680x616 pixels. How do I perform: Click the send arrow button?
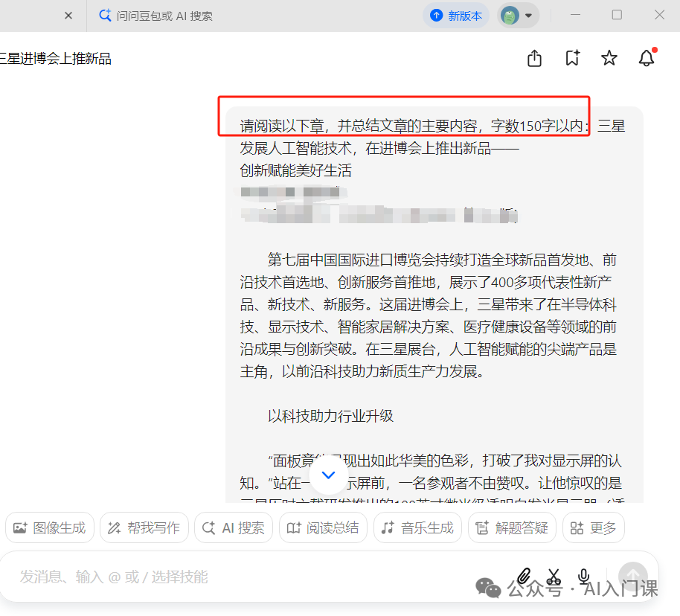tap(633, 577)
